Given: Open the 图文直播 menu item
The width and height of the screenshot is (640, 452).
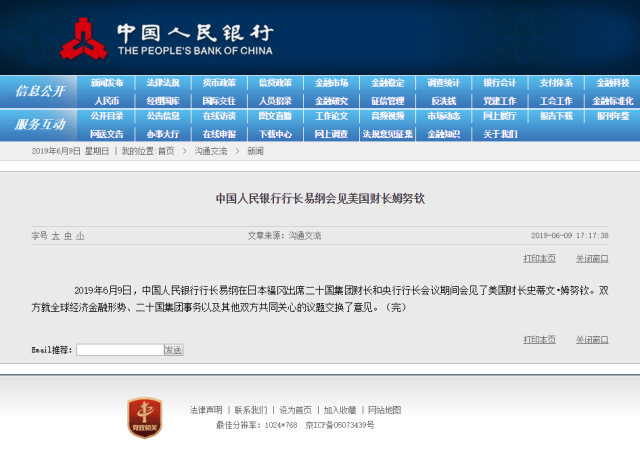Looking at the screenshot, I should (275, 116).
